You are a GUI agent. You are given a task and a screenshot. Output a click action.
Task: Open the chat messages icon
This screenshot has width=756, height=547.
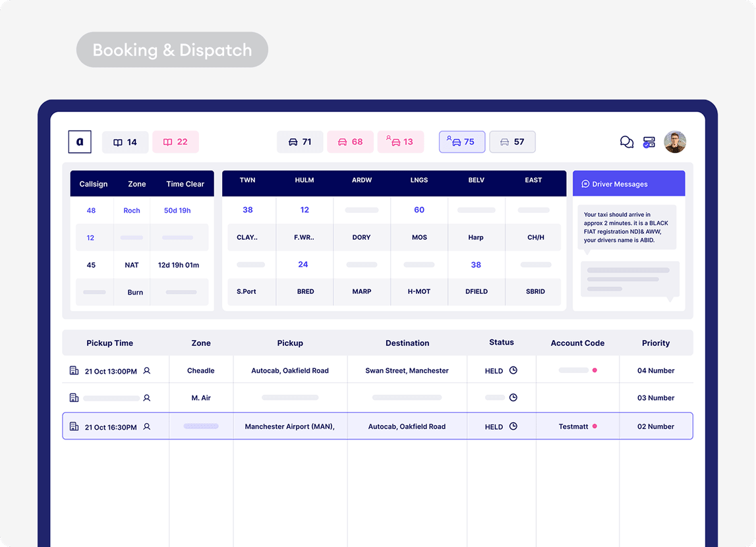click(627, 142)
